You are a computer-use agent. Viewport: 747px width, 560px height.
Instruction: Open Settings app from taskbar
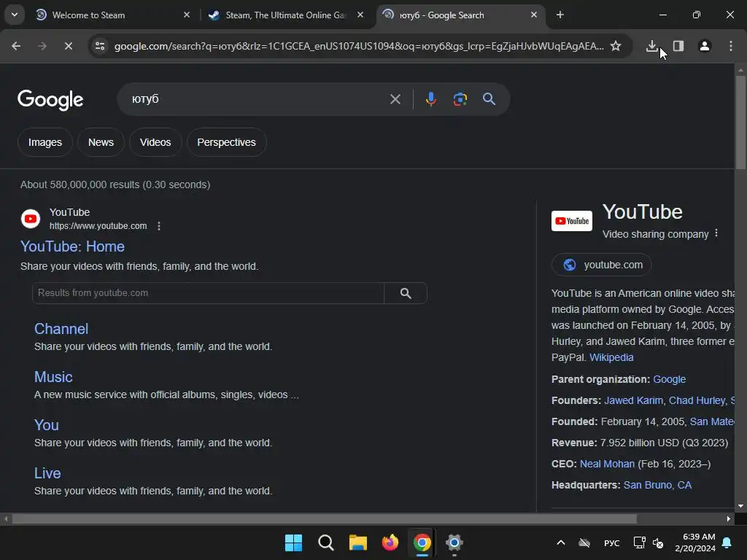pos(454,542)
